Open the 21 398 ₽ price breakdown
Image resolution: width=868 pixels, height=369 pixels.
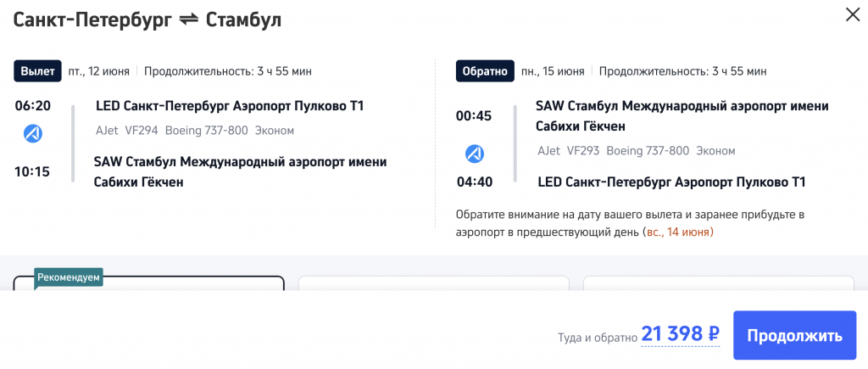pyautogui.click(x=680, y=335)
